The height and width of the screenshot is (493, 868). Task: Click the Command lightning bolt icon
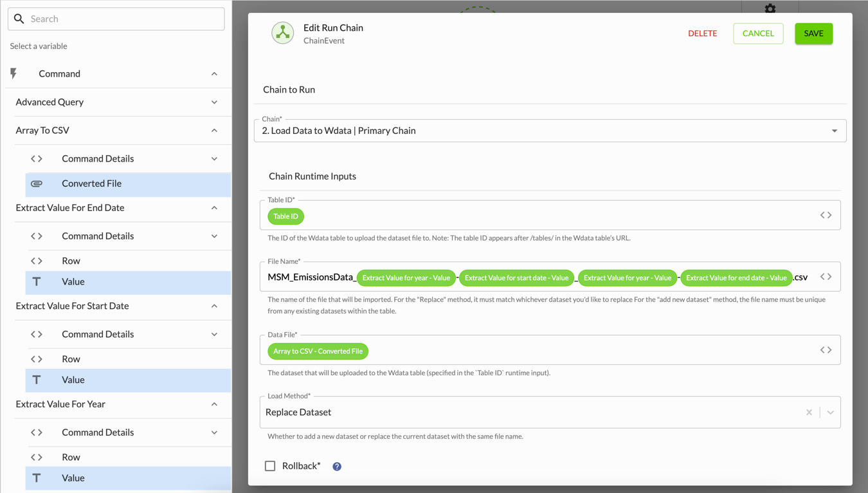(13, 73)
